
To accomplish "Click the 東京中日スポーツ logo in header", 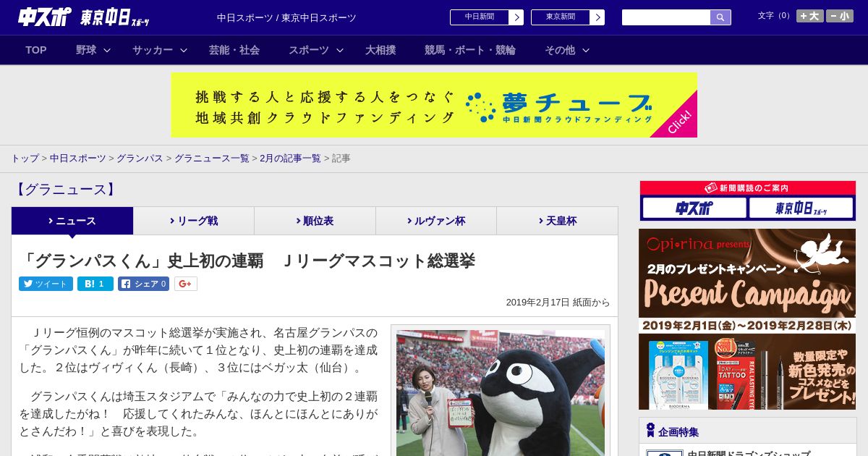I will 115,17.
